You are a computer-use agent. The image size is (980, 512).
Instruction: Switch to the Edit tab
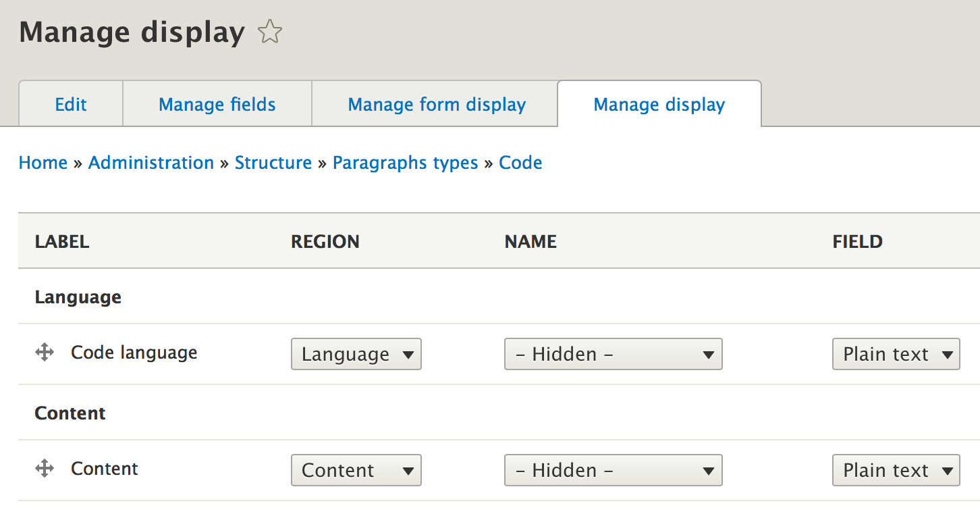70,104
